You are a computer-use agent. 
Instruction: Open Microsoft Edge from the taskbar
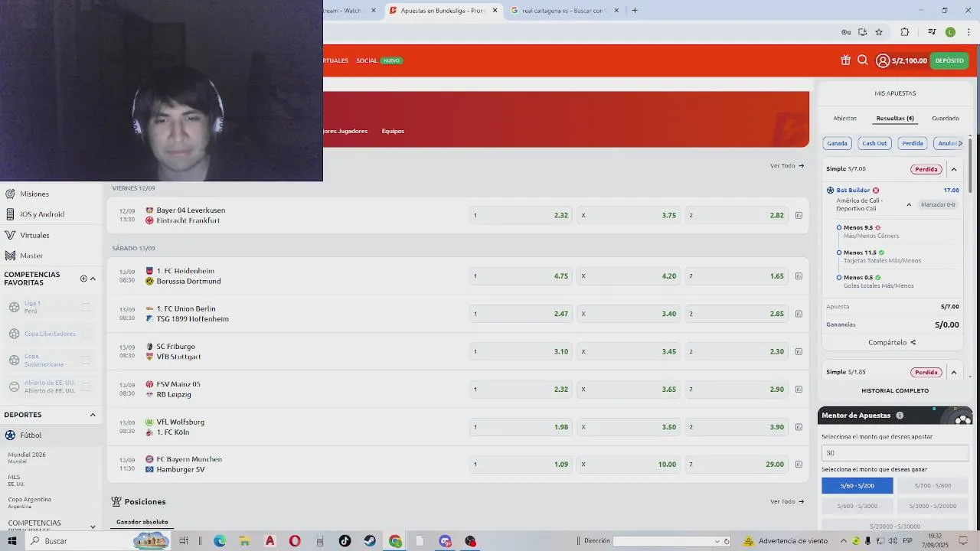(220, 541)
